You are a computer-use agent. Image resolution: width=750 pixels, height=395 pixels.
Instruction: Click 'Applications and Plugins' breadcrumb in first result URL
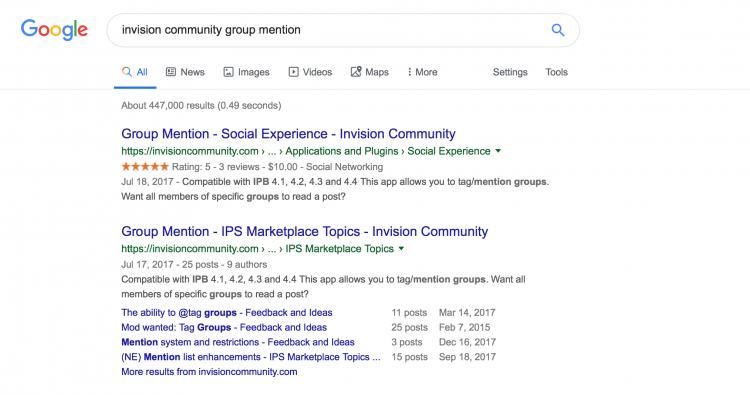click(342, 151)
